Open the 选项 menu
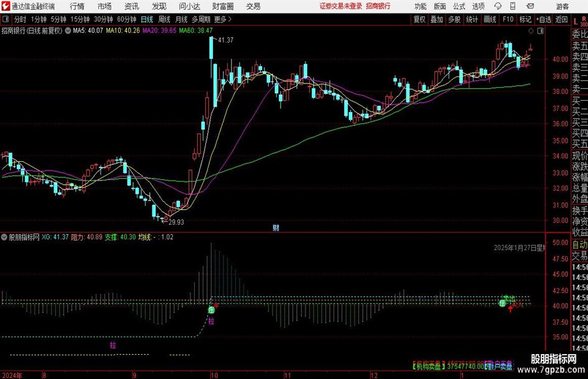 478,6
